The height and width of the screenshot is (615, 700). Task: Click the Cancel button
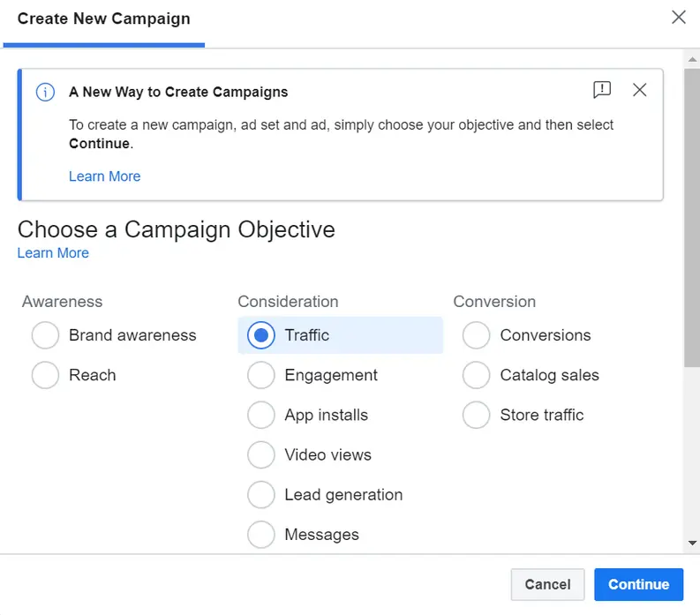coord(547,584)
